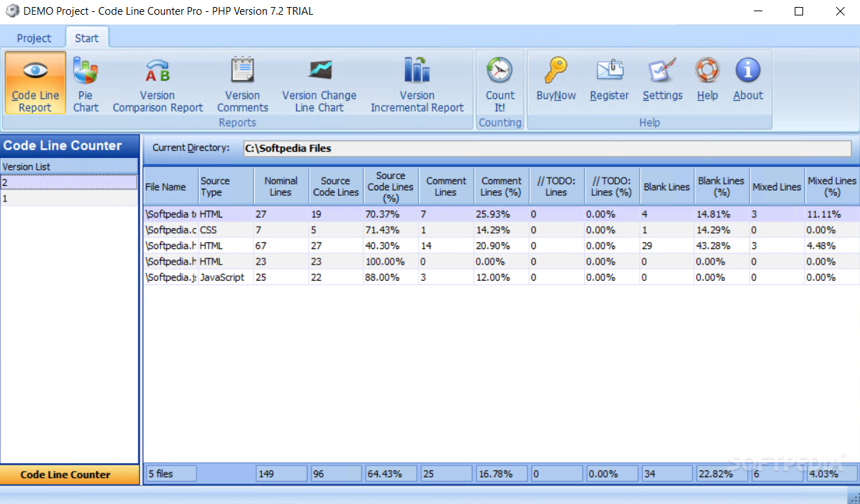Open Settings

point(663,79)
